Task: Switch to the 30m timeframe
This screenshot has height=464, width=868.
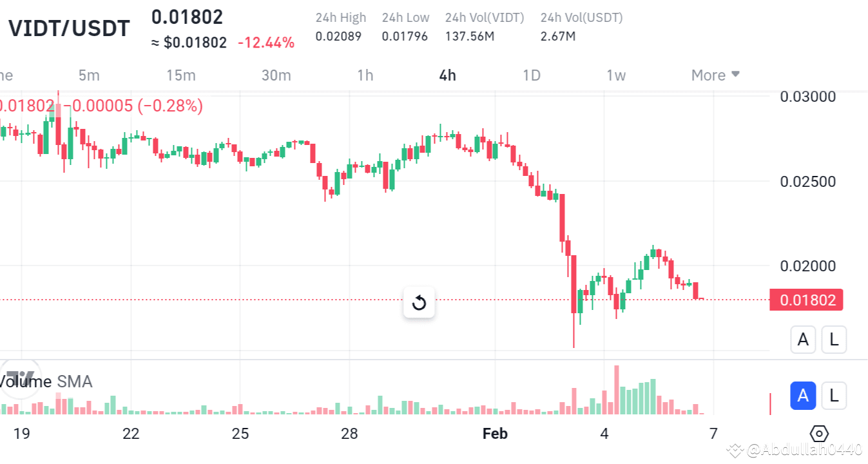Action: tap(276, 75)
